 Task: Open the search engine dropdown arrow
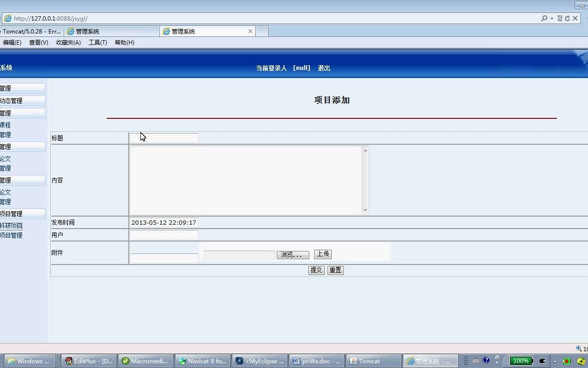pos(552,18)
